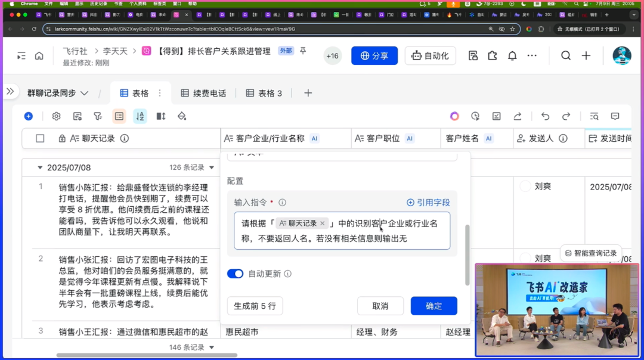
Task: Expand the 群聊记录同步 dropdown
Action: 84,93
